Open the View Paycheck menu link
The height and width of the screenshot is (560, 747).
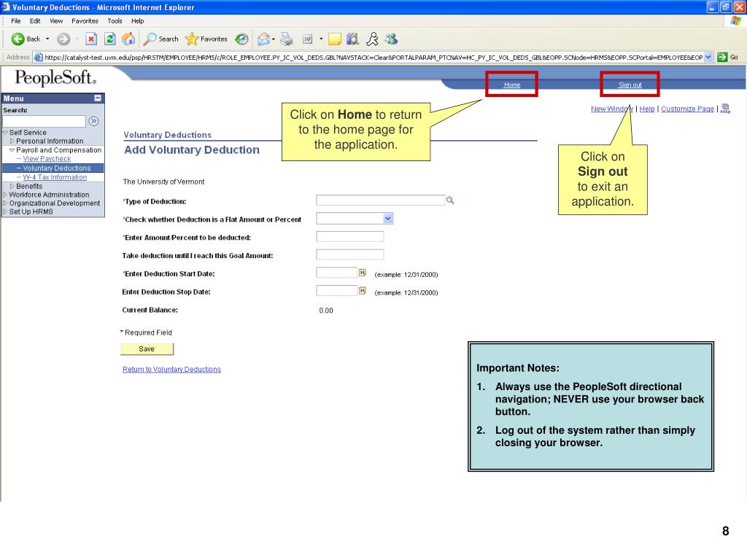[47, 158]
